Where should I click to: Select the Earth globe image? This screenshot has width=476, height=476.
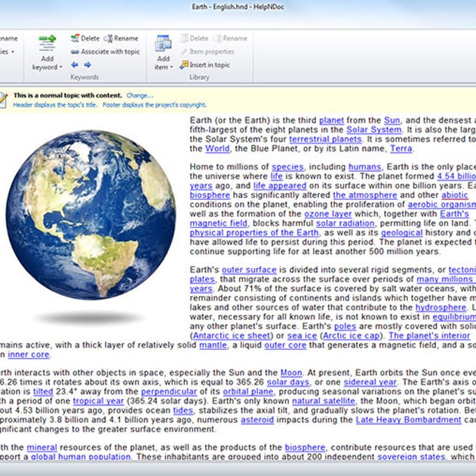click(91, 215)
